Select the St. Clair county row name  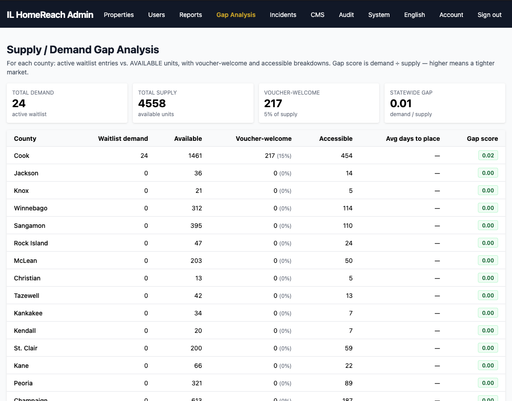(x=25, y=348)
